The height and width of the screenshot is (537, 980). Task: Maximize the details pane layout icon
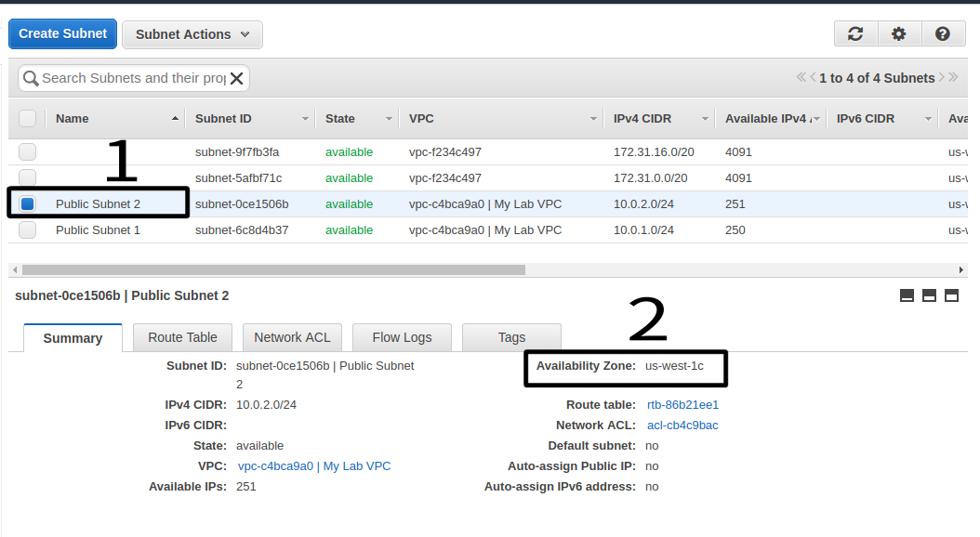(951, 295)
